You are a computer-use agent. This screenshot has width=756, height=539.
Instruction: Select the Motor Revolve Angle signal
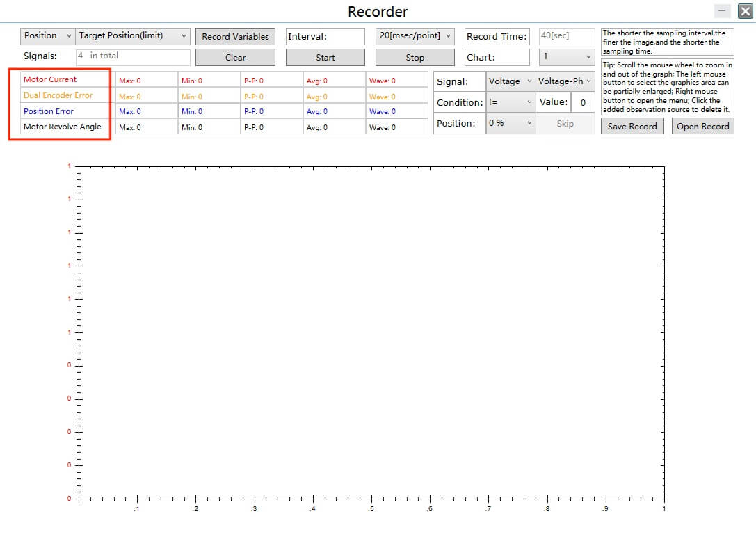click(62, 127)
